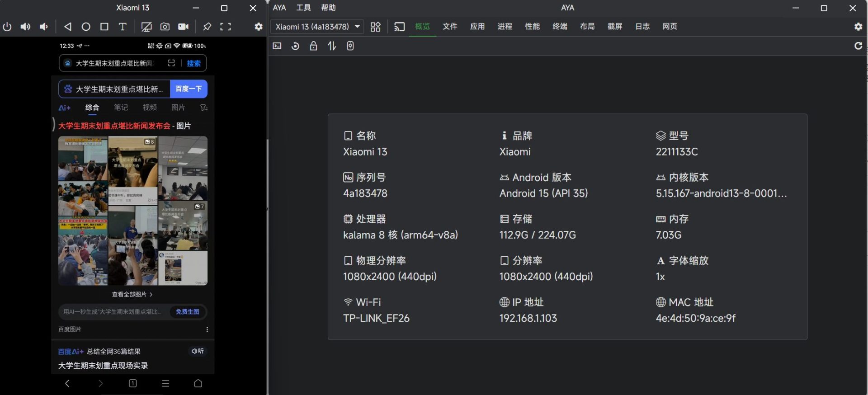Click the back triangle icon in mirror toolbar
The height and width of the screenshot is (395, 868).
[68, 27]
